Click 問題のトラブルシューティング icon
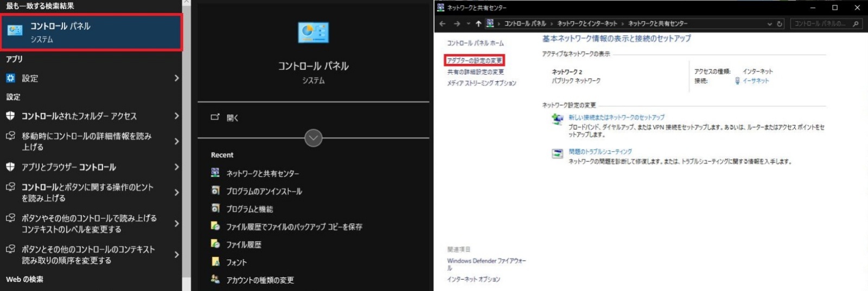The width and height of the screenshot is (868, 291). (x=557, y=154)
